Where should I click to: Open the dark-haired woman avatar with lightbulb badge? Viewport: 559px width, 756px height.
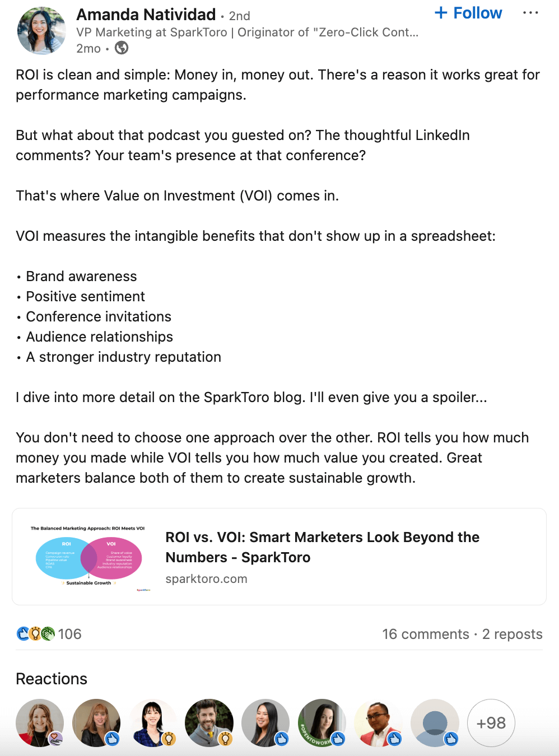click(x=152, y=723)
